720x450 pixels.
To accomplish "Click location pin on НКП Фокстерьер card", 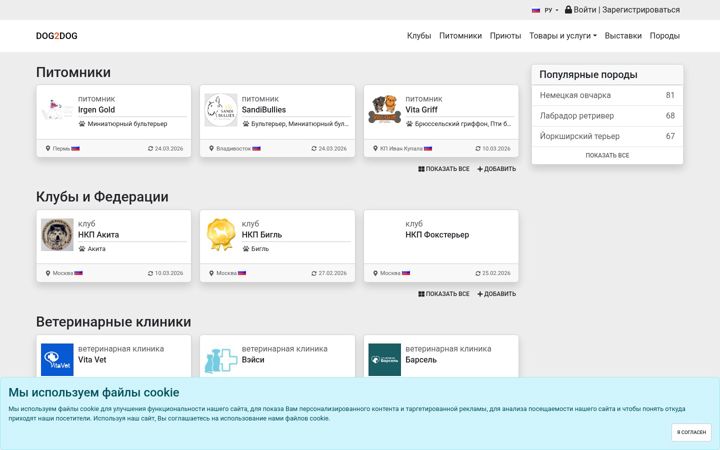I will point(375,273).
